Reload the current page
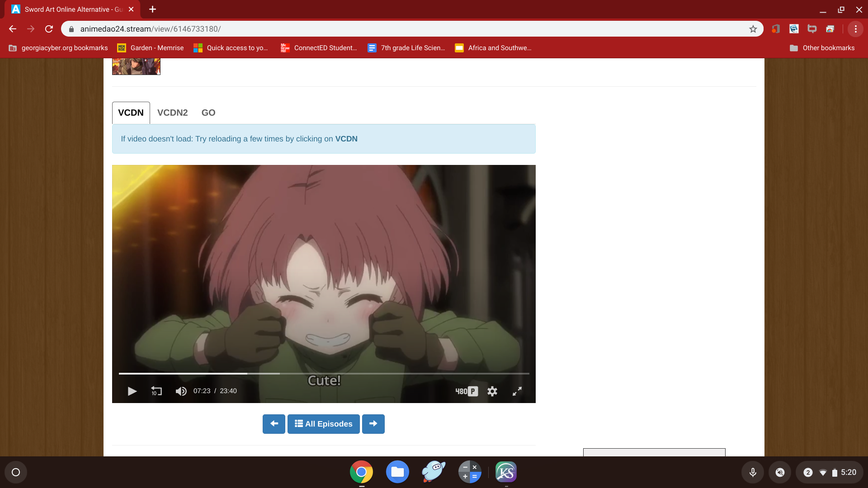Viewport: 868px width, 488px height. click(49, 29)
